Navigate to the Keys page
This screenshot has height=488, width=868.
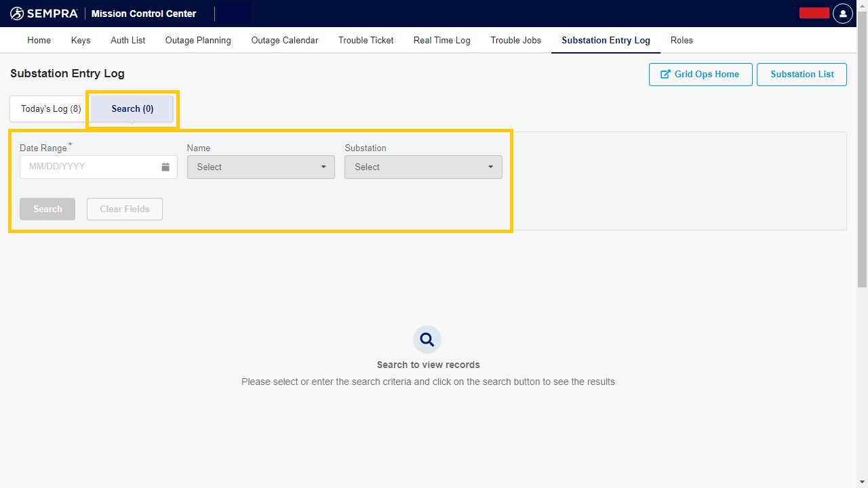(x=81, y=41)
